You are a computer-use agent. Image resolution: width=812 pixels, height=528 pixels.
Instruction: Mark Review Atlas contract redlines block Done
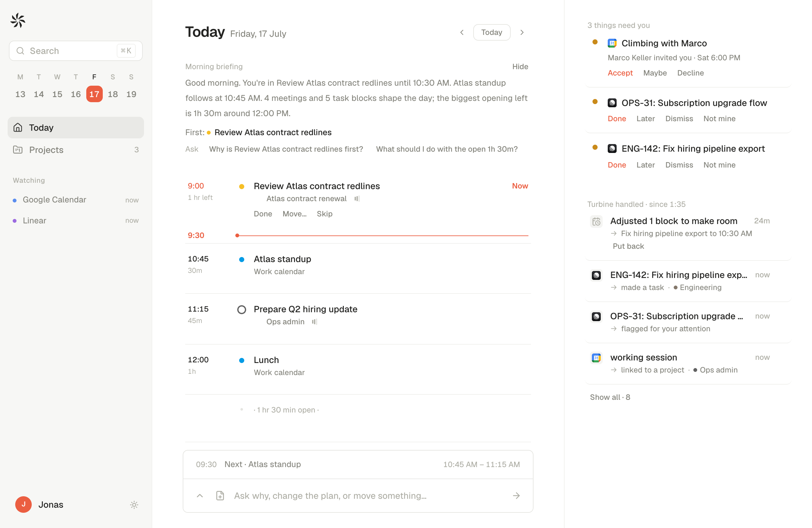pos(263,214)
